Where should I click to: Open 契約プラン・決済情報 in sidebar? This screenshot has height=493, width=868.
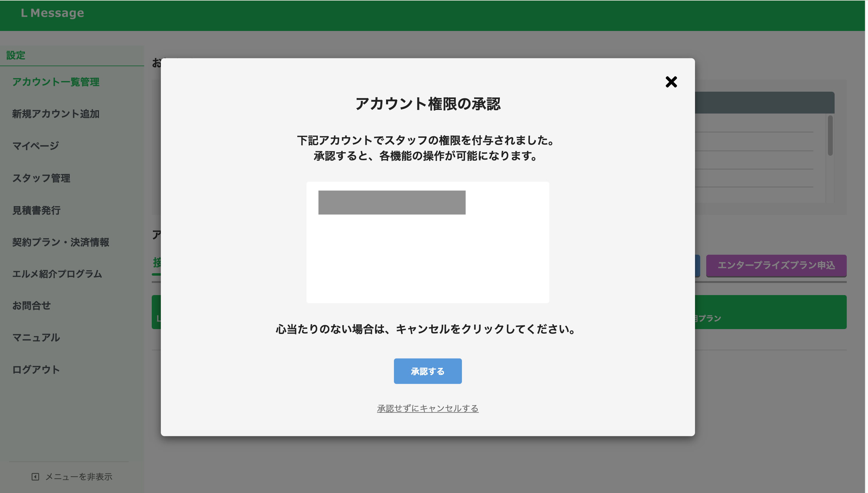[61, 242]
